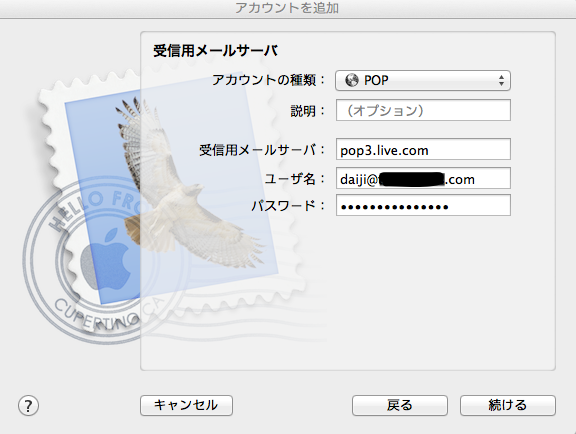
Task: Click into the パスワード dotted field
Action: [x=423, y=205]
